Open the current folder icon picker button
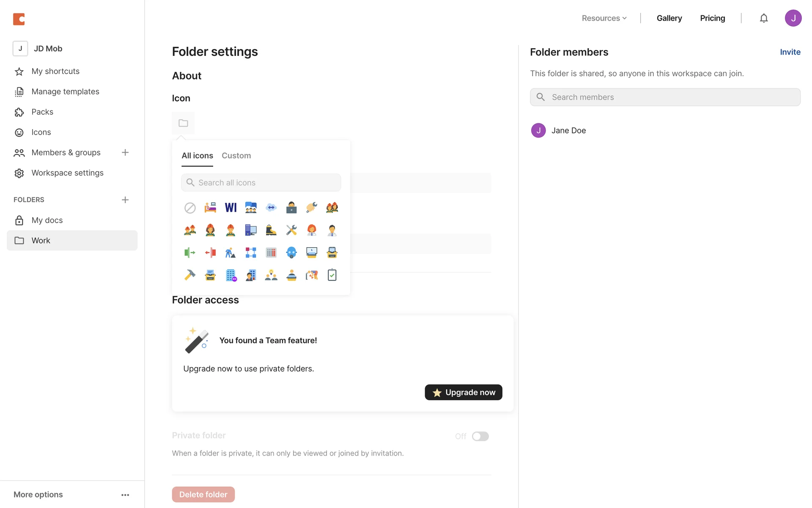Screen dimensions: 812x508 (183, 123)
